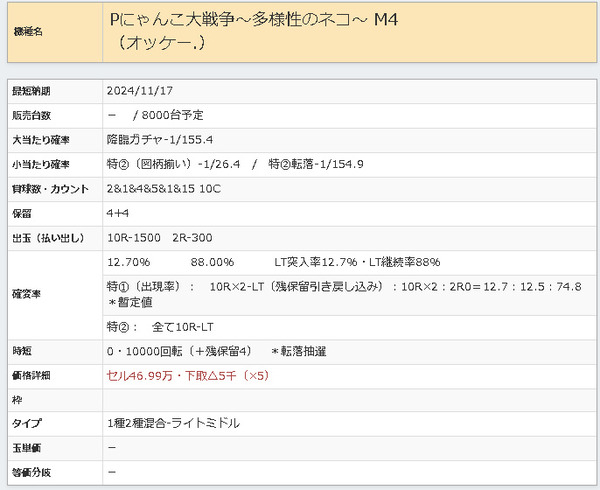Select the 出玉(払い出し) label
The width and height of the screenshot is (600, 490).
[x=48, y=238]
